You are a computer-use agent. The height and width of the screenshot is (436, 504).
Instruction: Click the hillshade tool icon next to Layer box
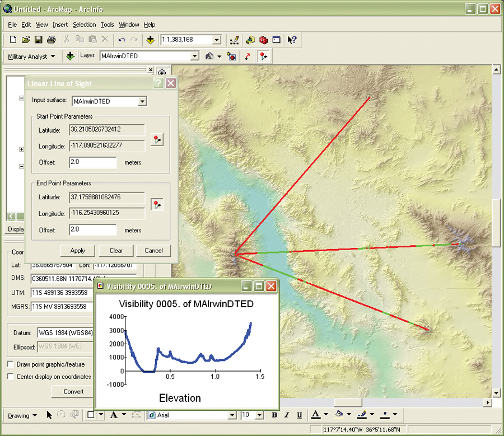tap(209, 56)
